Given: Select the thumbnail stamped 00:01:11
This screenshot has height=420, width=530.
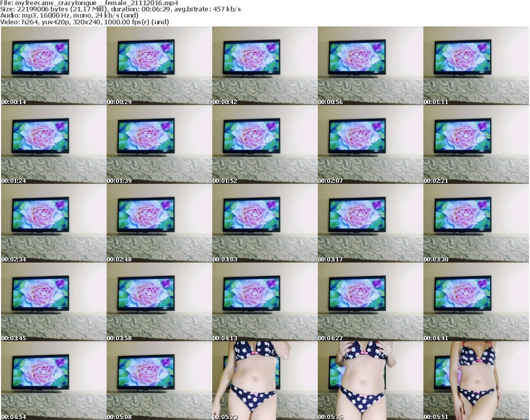Looking at the screenshot, I should (476, 66).
